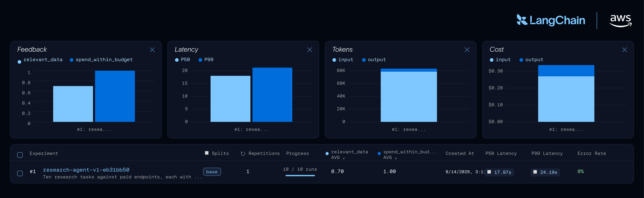
Task: Click the Tokens panel title
Action: tap(342, 49)
